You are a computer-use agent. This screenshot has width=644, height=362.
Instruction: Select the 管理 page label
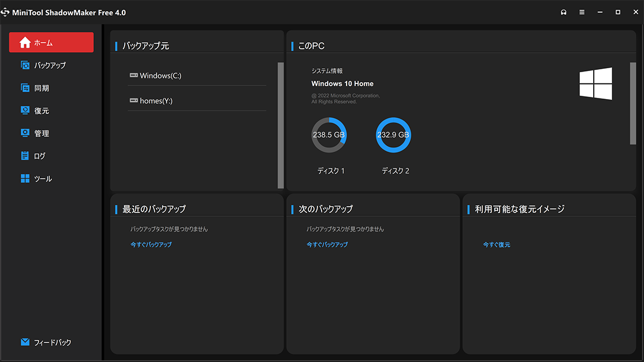click(41, 134)
